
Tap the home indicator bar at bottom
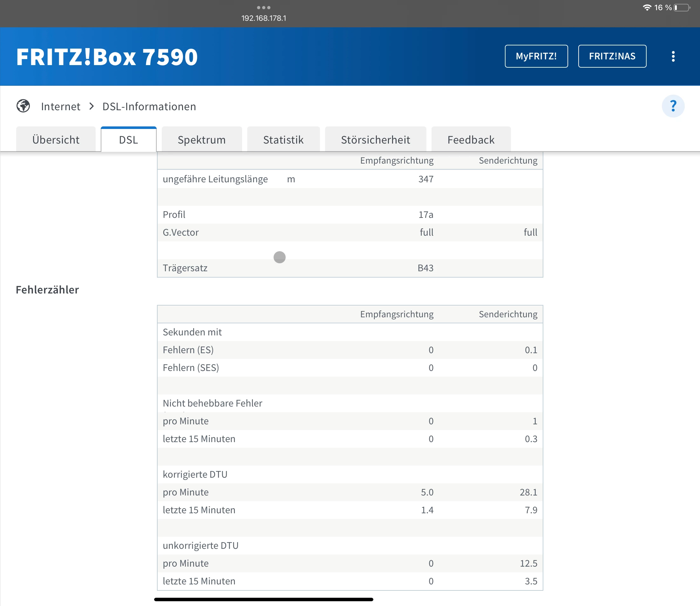point(263,600)
